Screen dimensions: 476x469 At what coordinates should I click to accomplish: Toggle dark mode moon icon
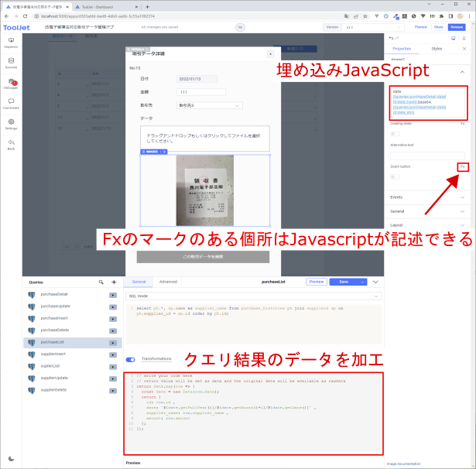(12, 458)
